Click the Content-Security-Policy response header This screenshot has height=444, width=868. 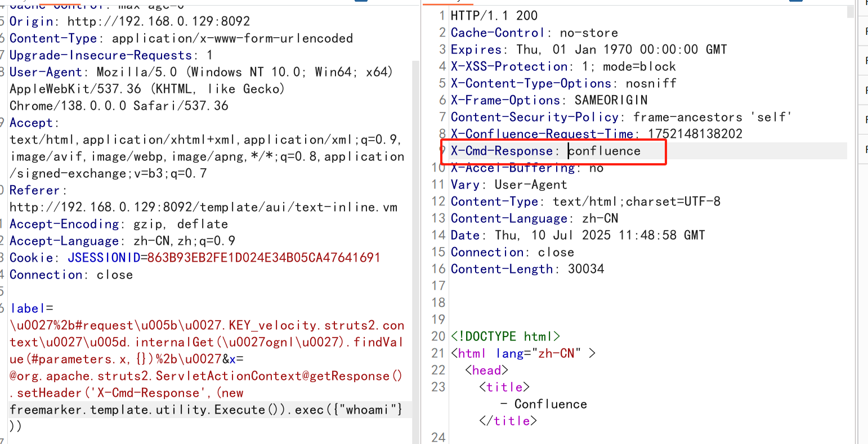tap(621, 117)
